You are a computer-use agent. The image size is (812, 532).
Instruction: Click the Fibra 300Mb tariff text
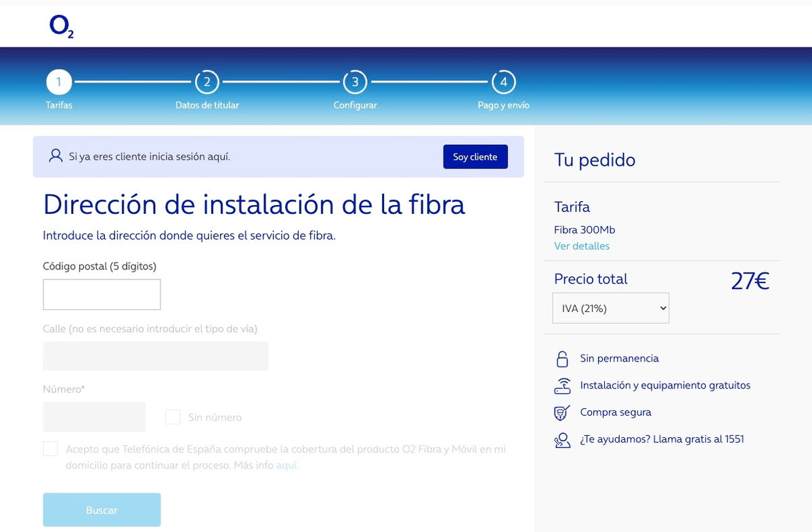click(x=584, y=229)
